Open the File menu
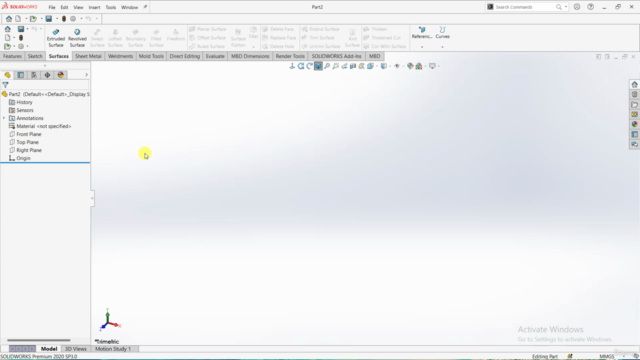The width and height of the screenshot is (640, 360). click(x=52, y=7)
